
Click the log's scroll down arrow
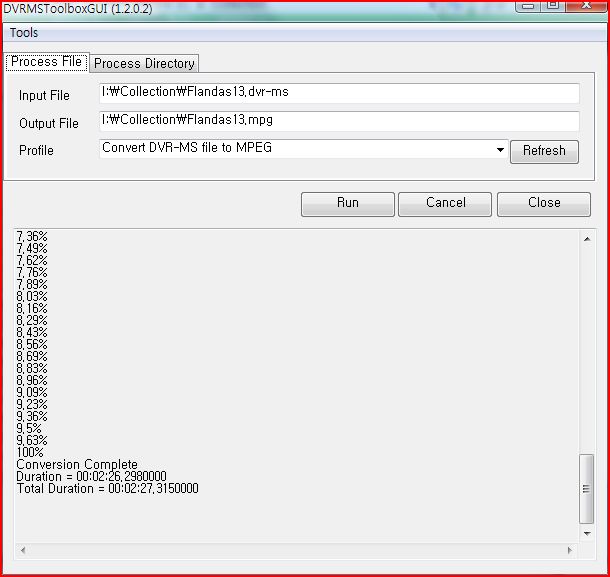pyautogui.click(x=587, y=534)
